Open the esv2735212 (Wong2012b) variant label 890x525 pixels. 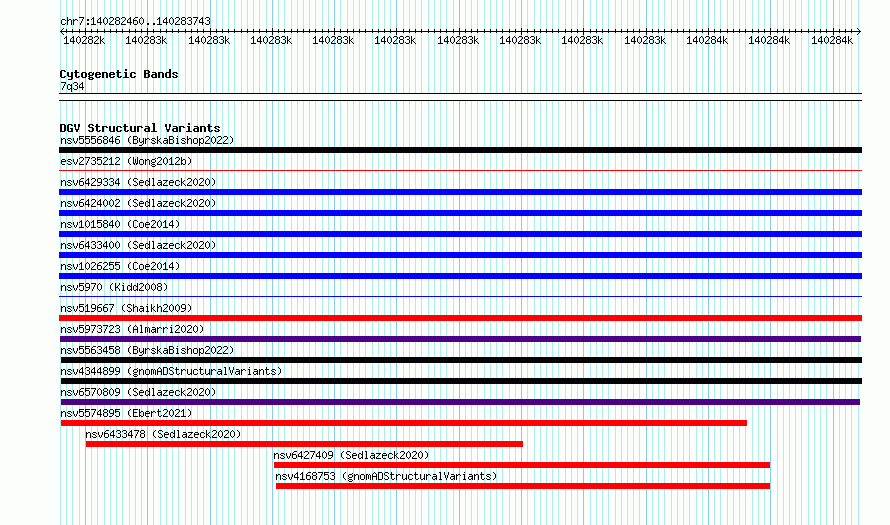tap(126, 161)
